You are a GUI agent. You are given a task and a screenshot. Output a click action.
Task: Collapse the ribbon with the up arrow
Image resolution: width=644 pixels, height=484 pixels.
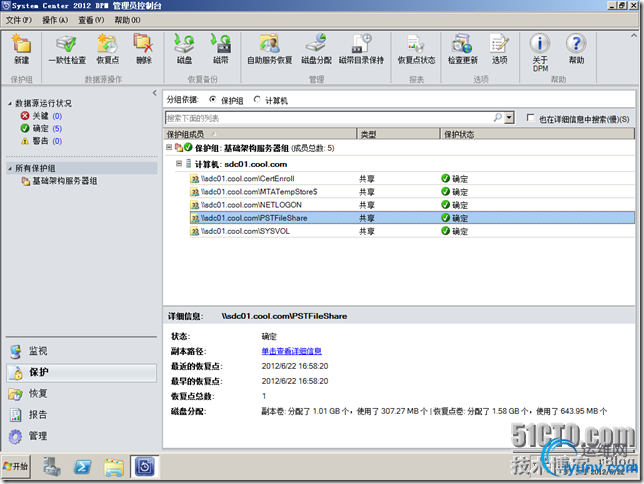pos(633,36)
